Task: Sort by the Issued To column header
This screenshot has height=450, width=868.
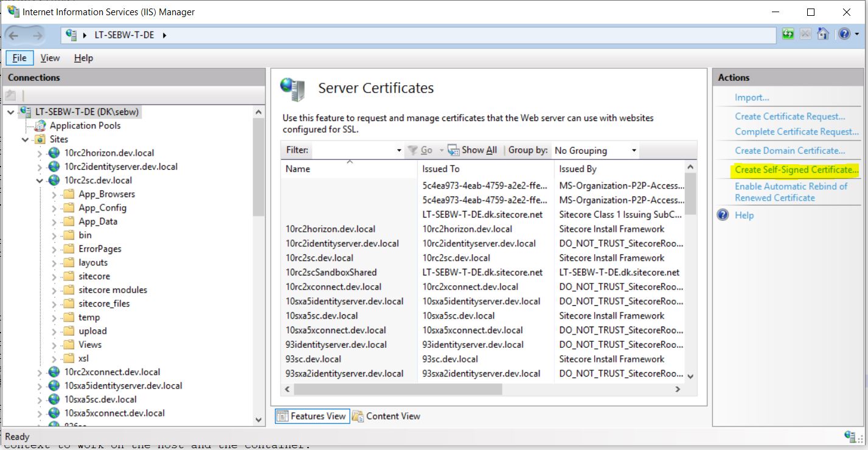Action: 486,168
